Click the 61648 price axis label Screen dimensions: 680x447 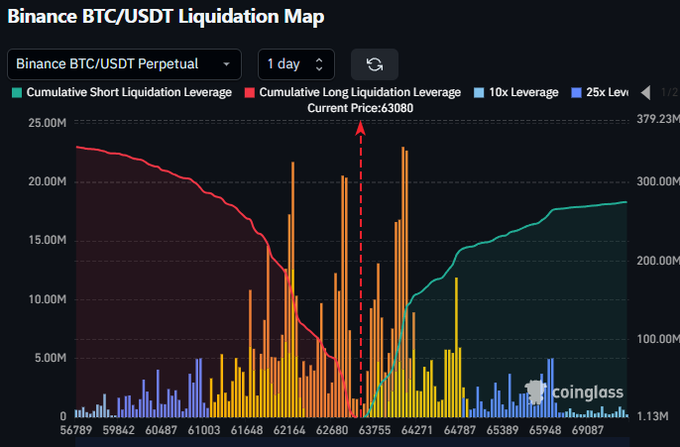pos(247,430)
